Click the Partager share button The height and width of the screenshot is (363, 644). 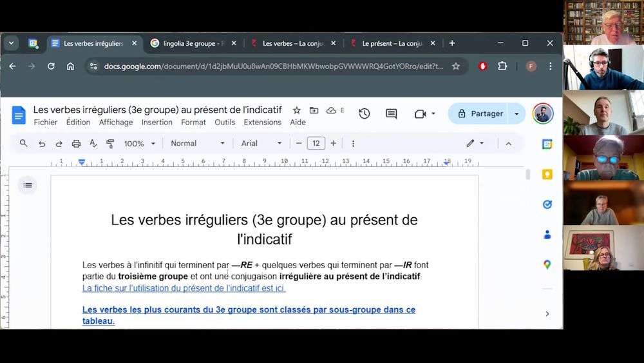point(480,113)
